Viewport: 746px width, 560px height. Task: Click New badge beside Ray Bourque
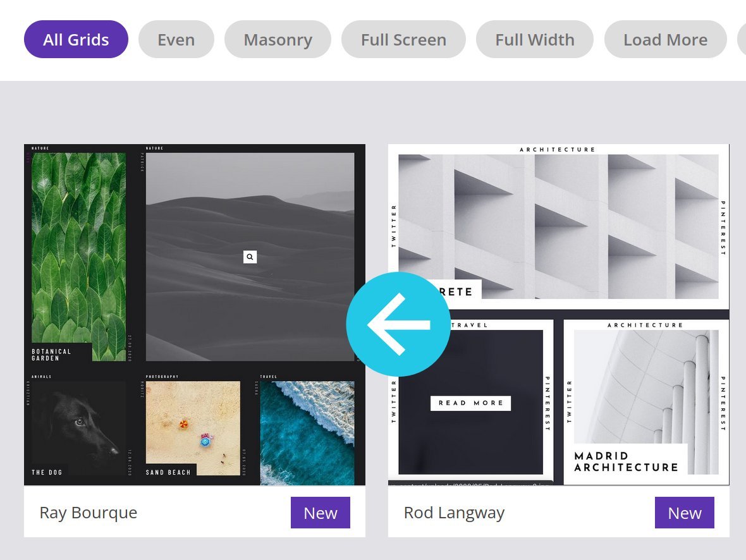point(320,513)
